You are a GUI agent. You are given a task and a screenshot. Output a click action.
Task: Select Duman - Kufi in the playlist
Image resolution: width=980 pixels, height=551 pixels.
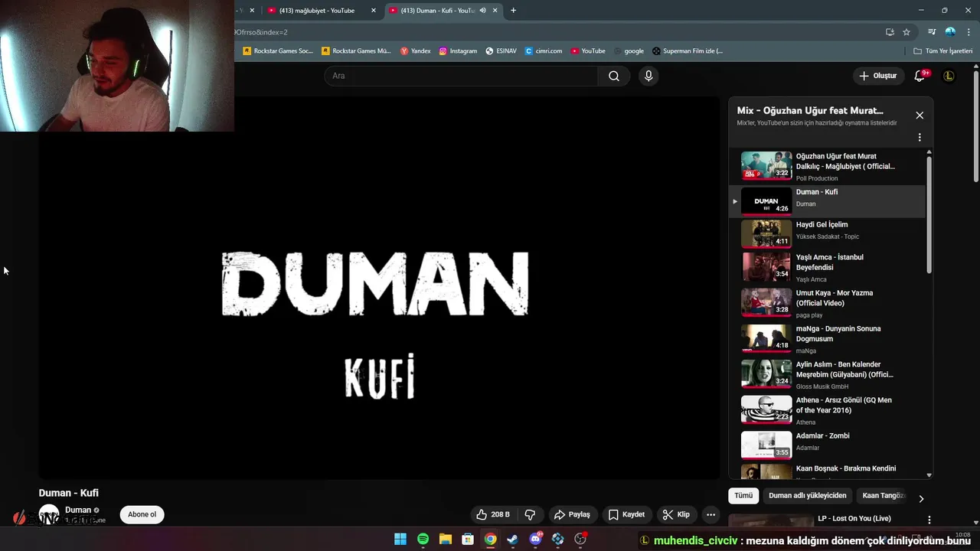pos(827,201)
